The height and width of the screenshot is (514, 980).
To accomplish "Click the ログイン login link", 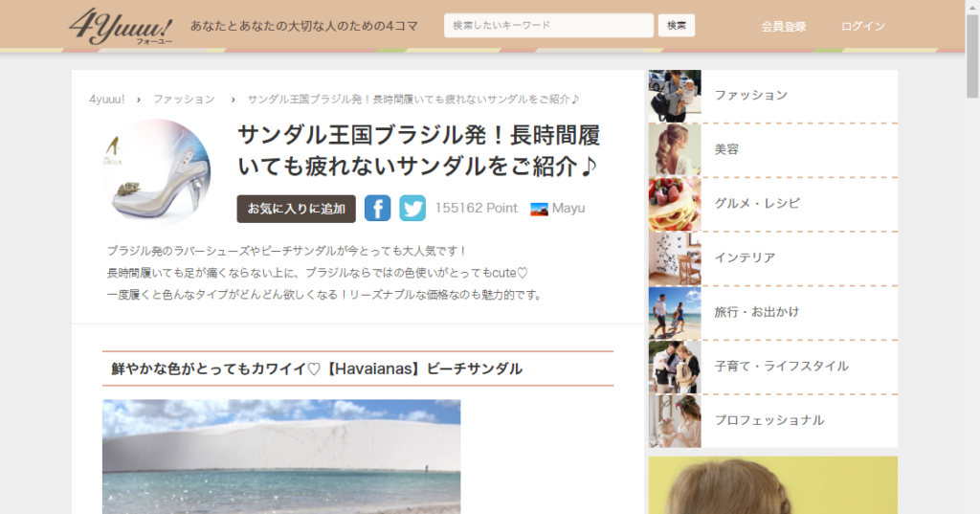I will (862, 27).
